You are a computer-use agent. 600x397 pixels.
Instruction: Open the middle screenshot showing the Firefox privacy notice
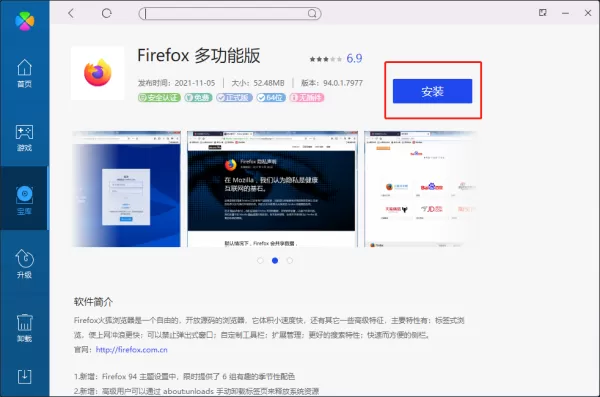[x=271, y=189]
